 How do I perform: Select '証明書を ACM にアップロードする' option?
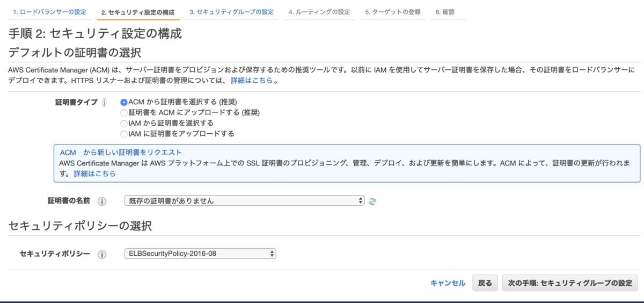[124, 113]
